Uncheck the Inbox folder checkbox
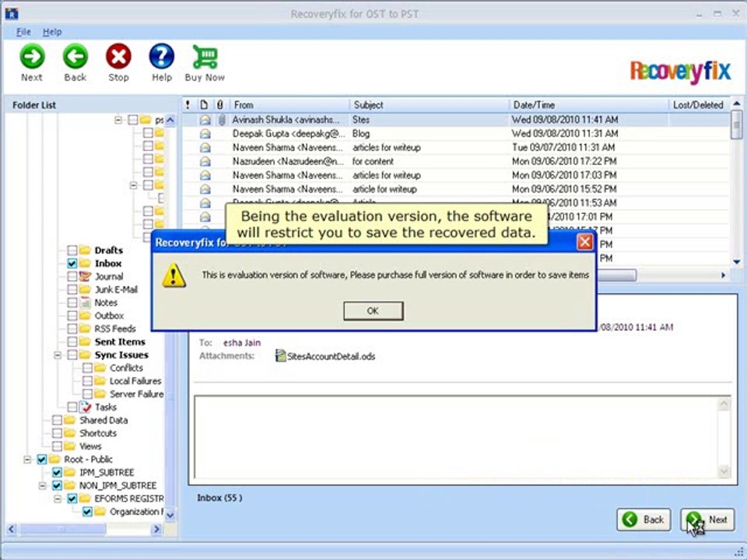 [72, 264]
